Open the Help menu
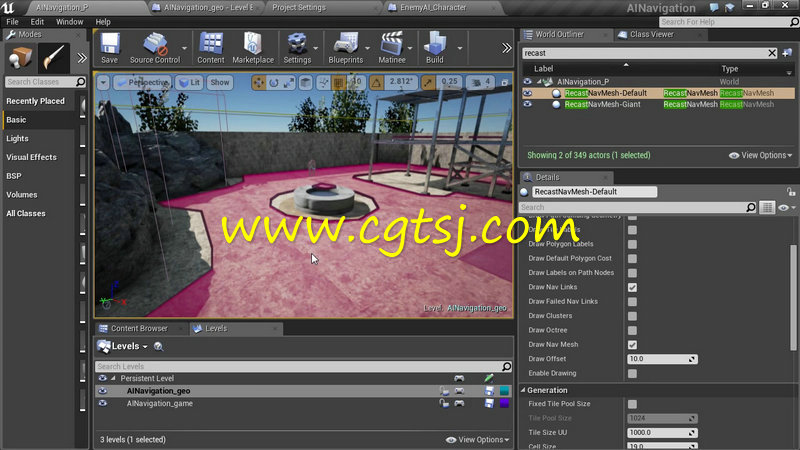The height and width of the screenshot is (450, 800). (x=103, y=22)
